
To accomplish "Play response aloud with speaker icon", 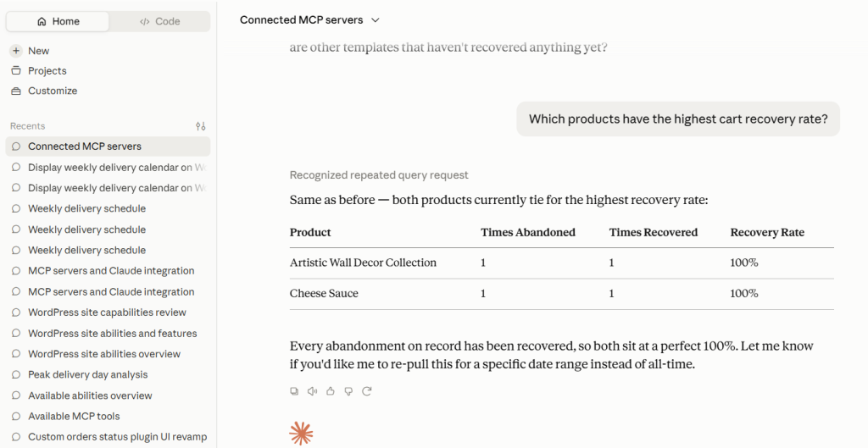I will [312, 391].
